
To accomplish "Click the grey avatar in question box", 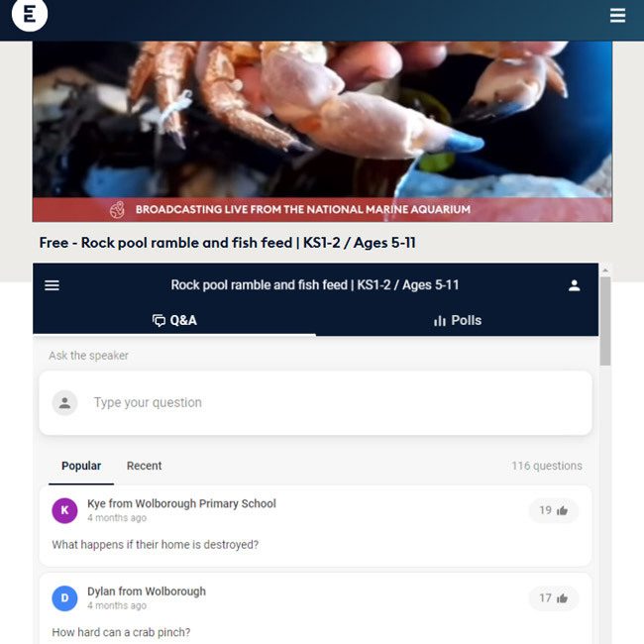I will (64, 403).
